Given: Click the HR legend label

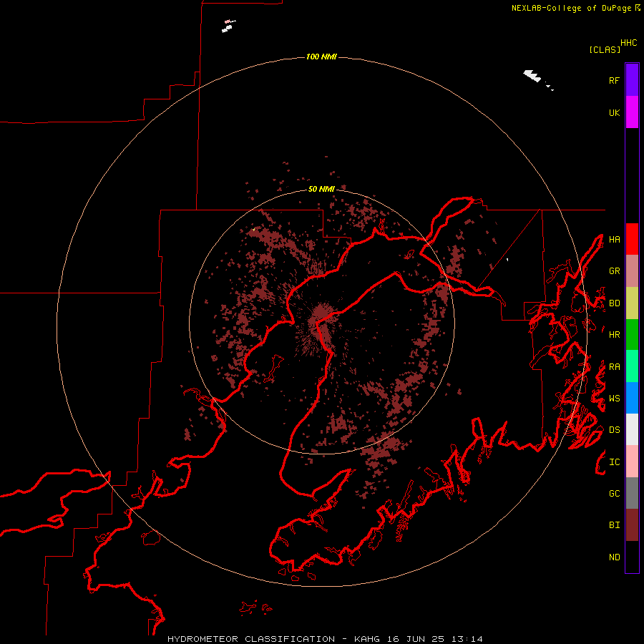Looking at the screenshot, I should (614, 335).
